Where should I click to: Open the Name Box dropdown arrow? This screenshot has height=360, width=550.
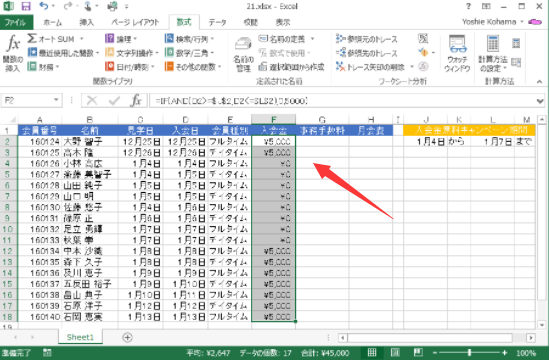(x=56, y=100)
